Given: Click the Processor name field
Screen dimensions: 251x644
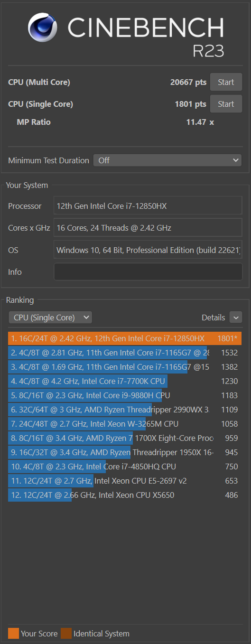Looking at the screenshot, I should (148, 206).
